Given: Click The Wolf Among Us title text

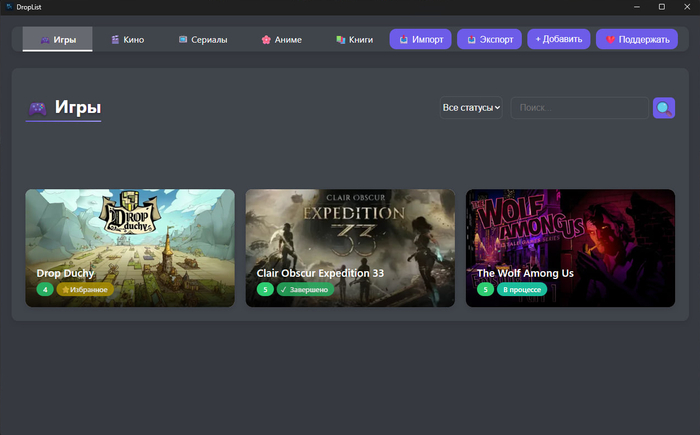Looking at the screenshot, I should [525, 273].
